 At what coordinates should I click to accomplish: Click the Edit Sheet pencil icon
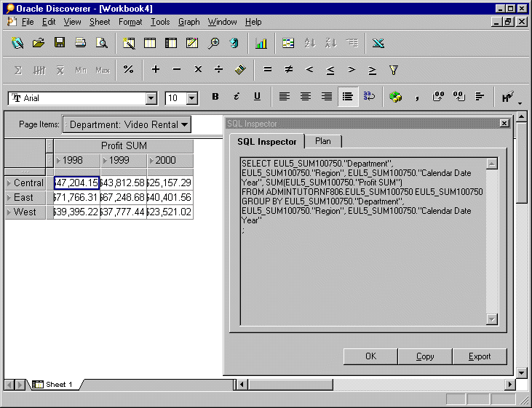click(x=191, y=43)
